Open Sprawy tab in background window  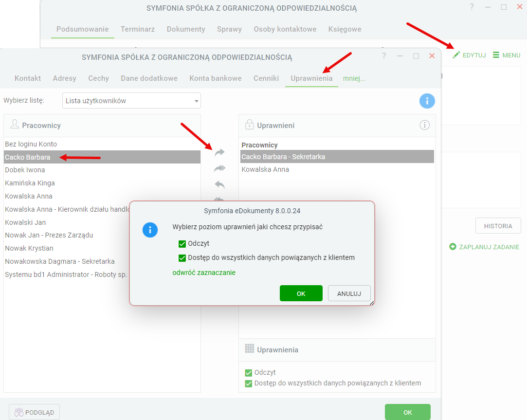(x=229, y=29)
